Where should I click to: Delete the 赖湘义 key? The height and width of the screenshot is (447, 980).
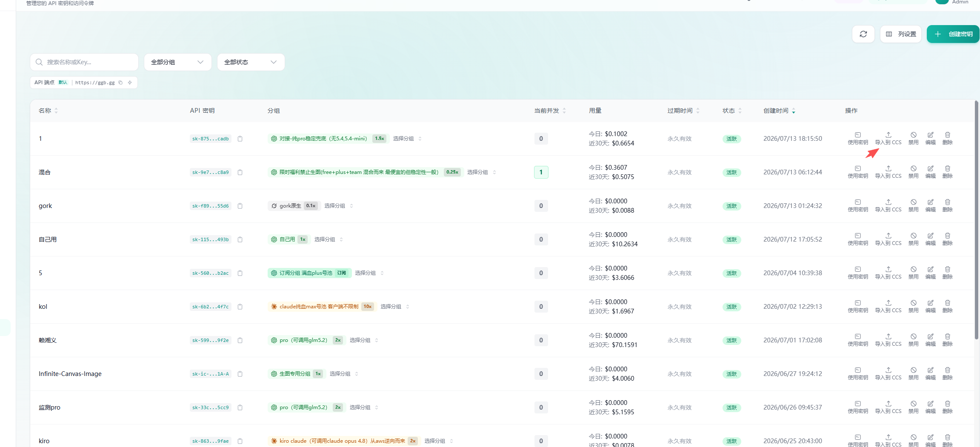948,340
